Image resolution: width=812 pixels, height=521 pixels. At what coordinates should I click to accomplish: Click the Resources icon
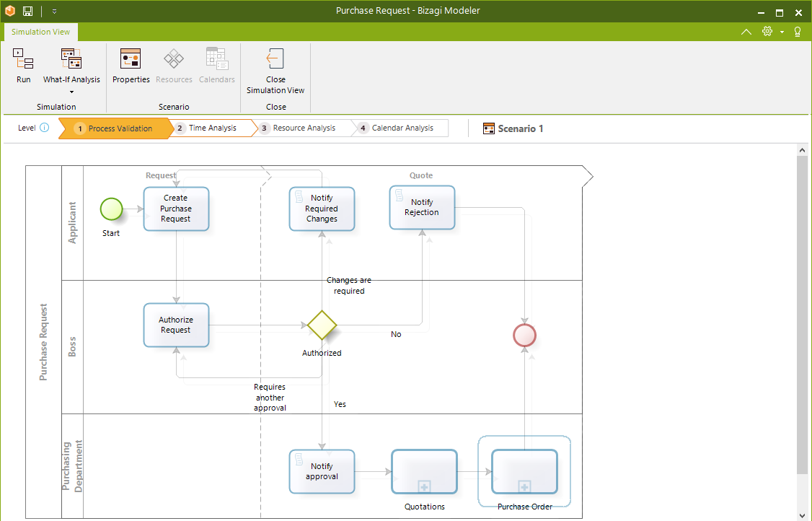point(174,59)
